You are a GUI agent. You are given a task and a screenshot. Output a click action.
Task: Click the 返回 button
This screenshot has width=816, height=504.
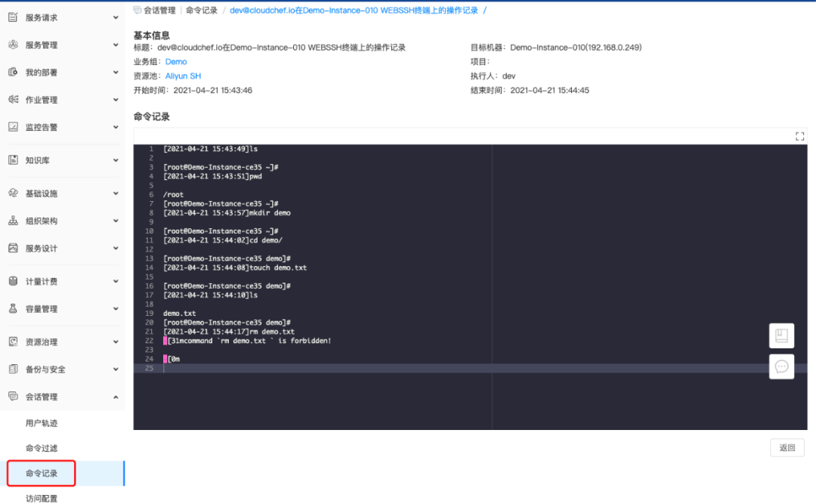tap(787, 448)
